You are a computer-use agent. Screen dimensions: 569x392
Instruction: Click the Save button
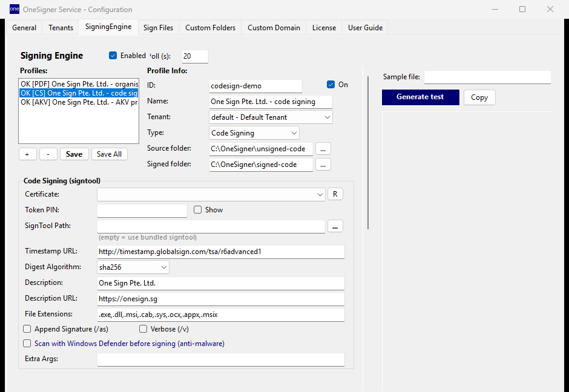[x=74, y=154]
